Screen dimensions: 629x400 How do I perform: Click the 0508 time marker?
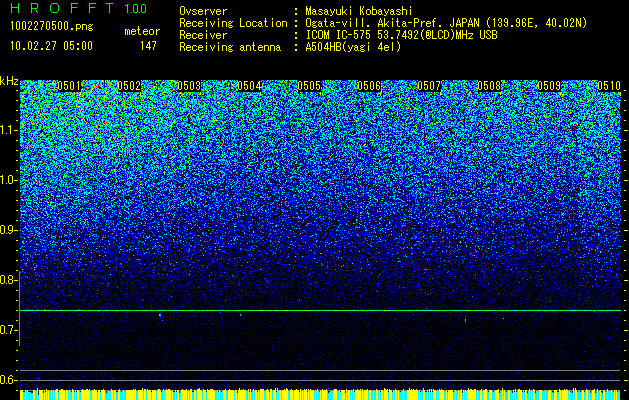click(489, 86)
